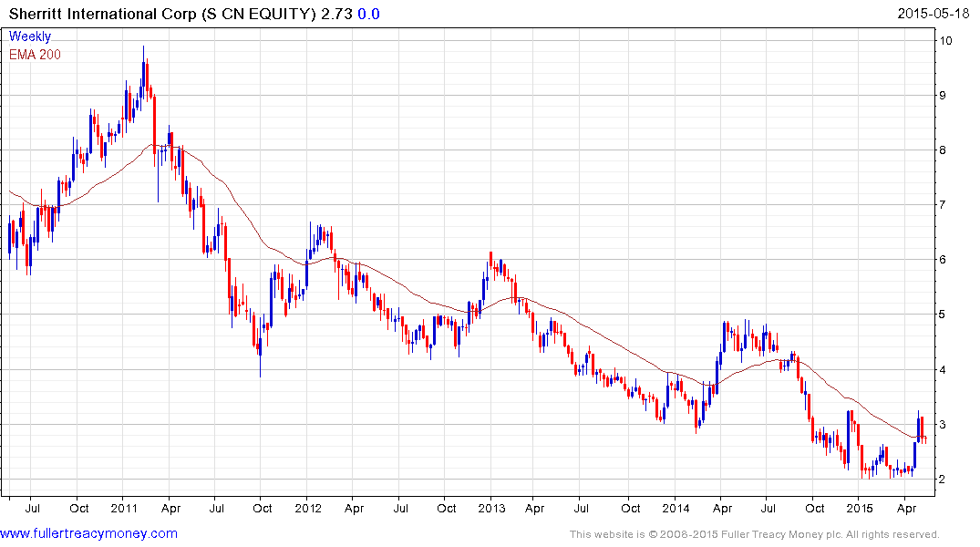Image resolution: width=980 pixels, height=547 pixels.
Task: Click the x-axis label 2012
Action: 308,508
